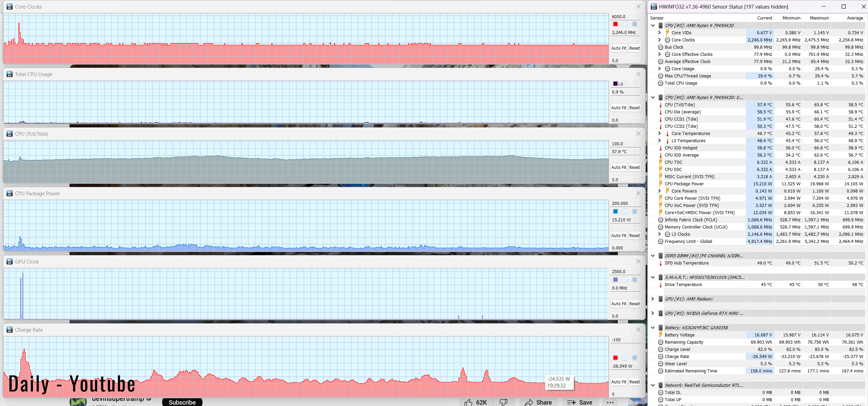Sort by Current column header
Viewport: 868px width, 406px height.
(760, 18)
